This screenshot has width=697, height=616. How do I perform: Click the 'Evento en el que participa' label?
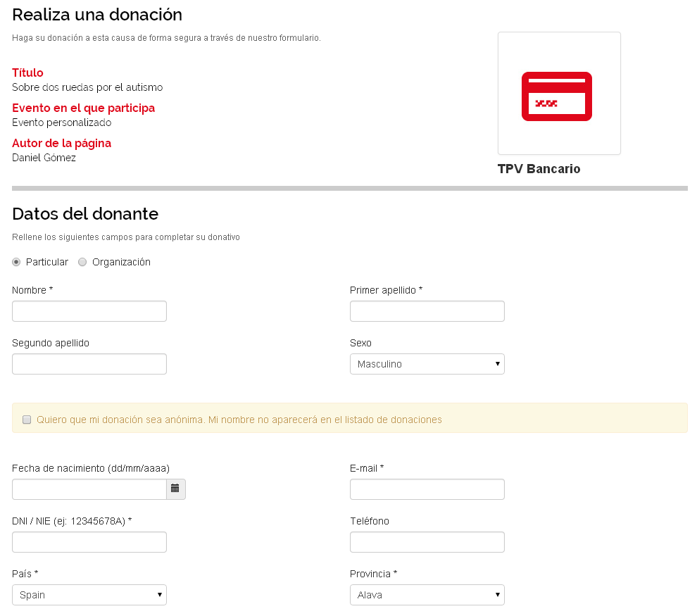click(83, 108)
